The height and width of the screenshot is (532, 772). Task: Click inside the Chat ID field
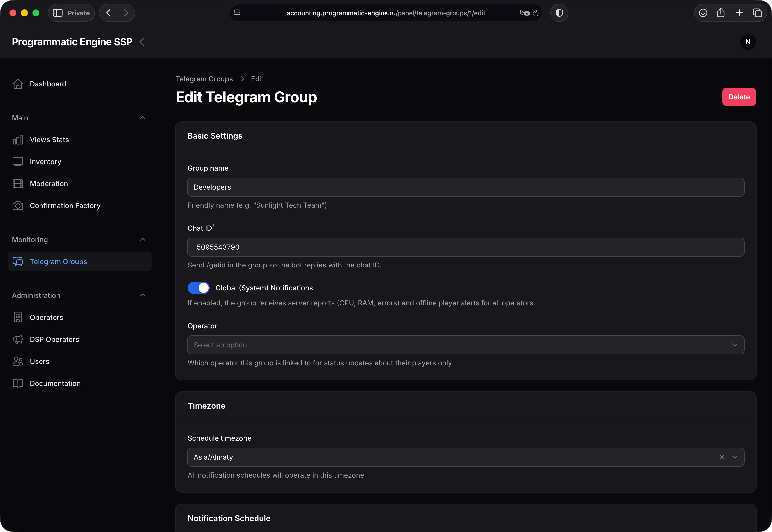point(465,247)
